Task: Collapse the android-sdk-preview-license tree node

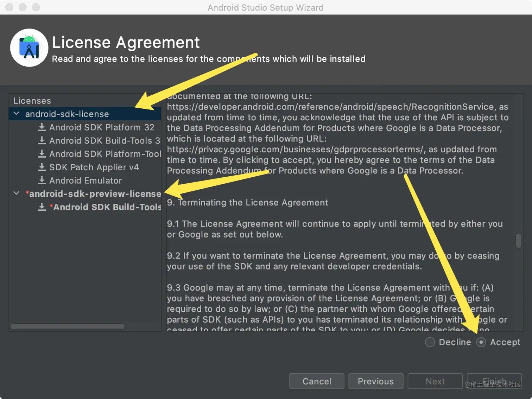Action: (x=16, y=193)
